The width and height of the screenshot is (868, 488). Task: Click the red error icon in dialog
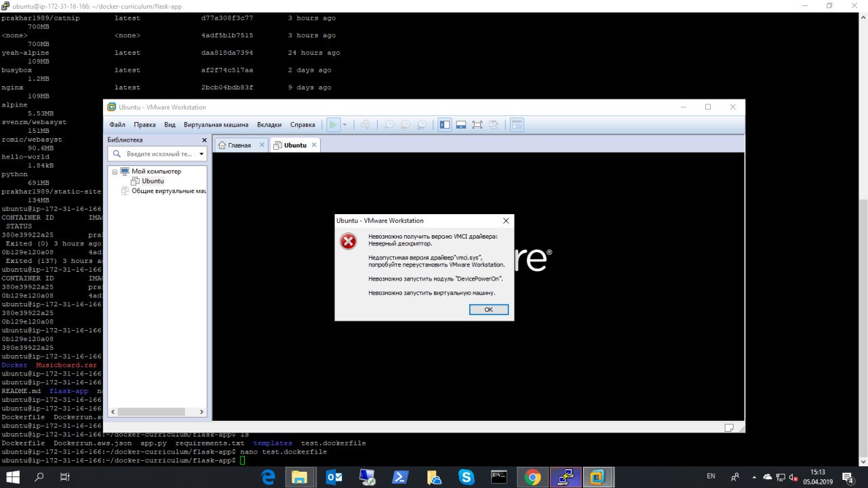click(348, 241)
